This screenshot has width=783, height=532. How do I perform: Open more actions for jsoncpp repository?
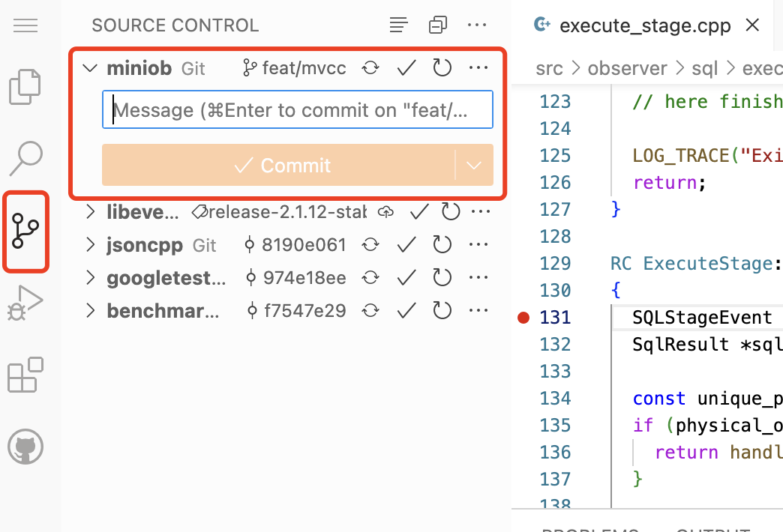478,244
